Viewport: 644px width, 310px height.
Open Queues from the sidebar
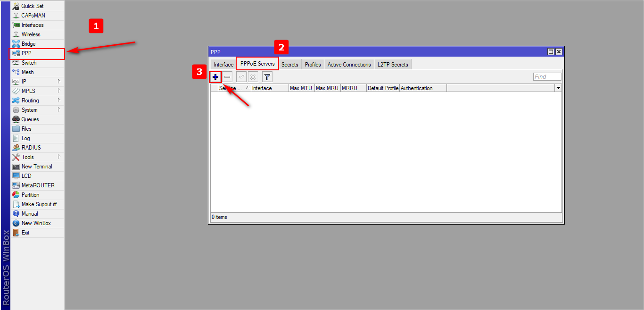[30, 119]
